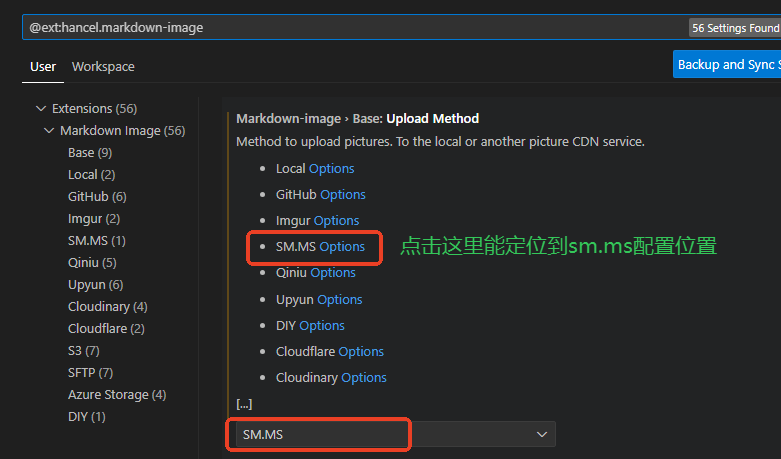Select the User settings tab
This screenshot has height=459, width=781.
tap(43, 67)
